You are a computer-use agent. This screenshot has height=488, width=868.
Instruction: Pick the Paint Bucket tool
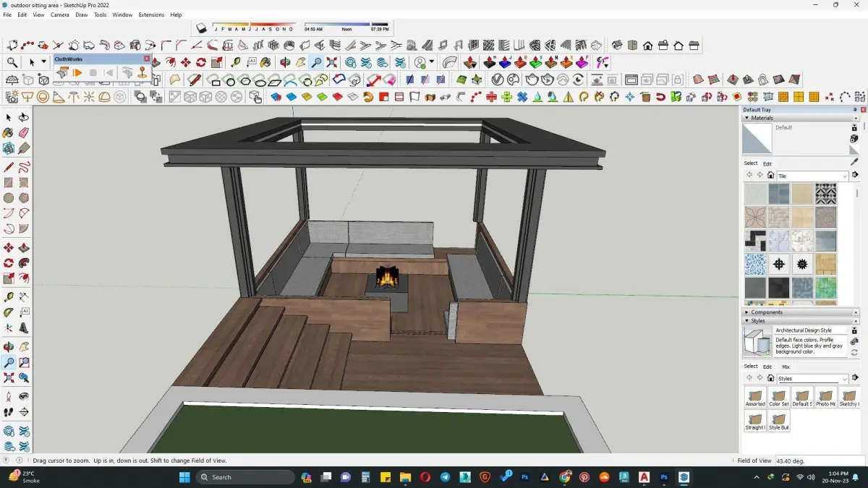tap(9, 133)
